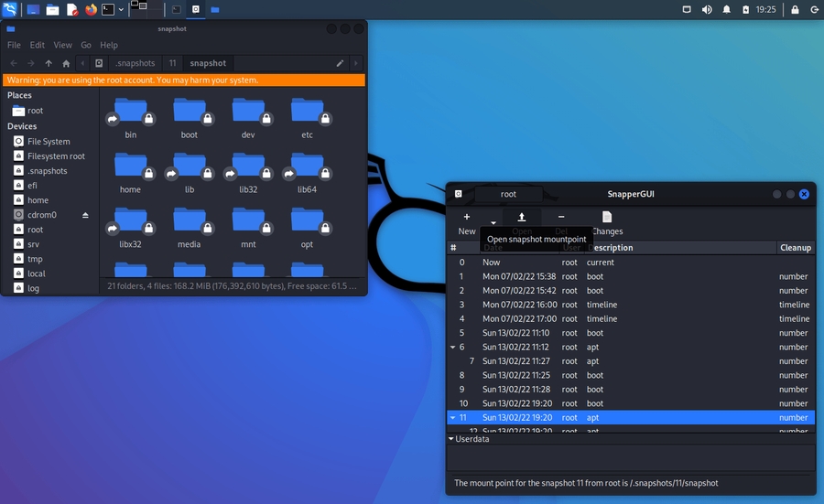This screenshot has width=824, height=504.
Task: Click the pencil icon to edit path
Action: (341, 63)
